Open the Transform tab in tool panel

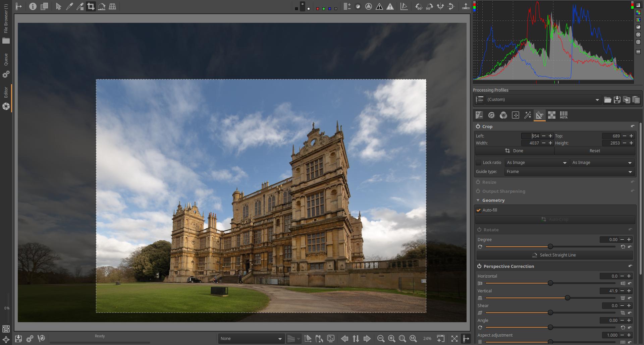[539, 115]
